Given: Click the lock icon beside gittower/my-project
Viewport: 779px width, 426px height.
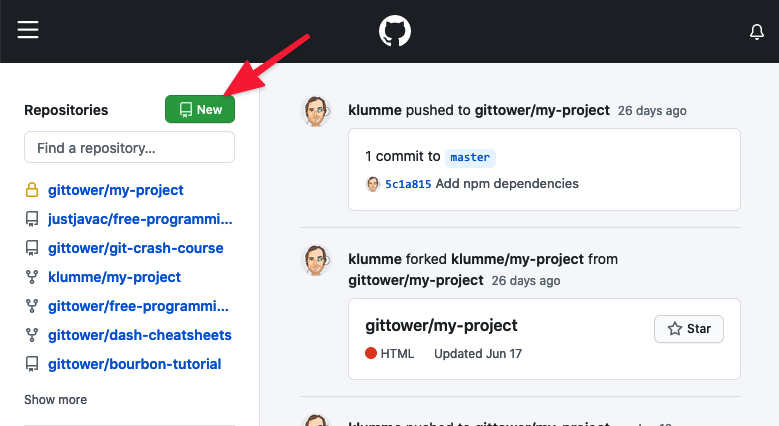Looking at the screenshot, I should click(x=32, y=190).
